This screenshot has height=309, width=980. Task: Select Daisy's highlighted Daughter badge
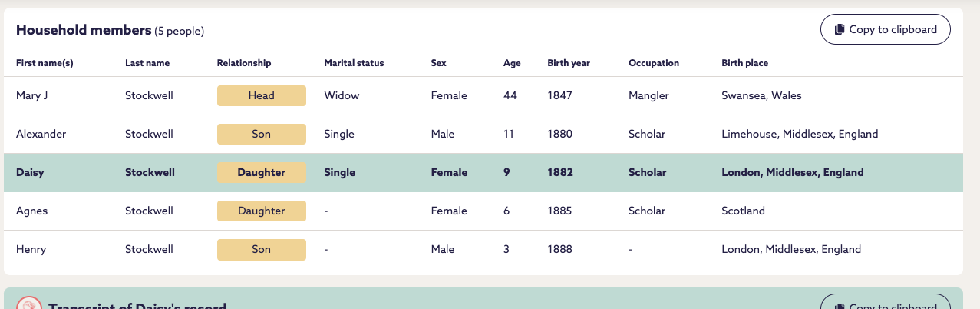261,173
